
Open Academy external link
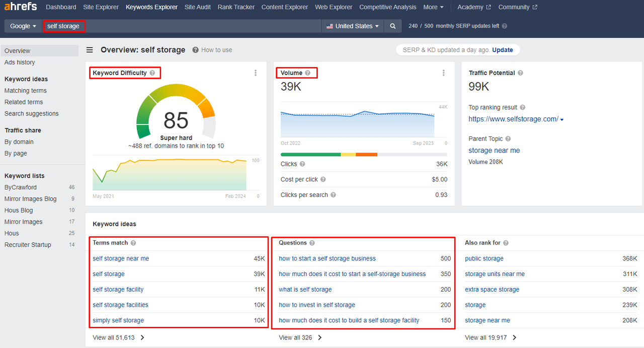(x=474, y=7)
